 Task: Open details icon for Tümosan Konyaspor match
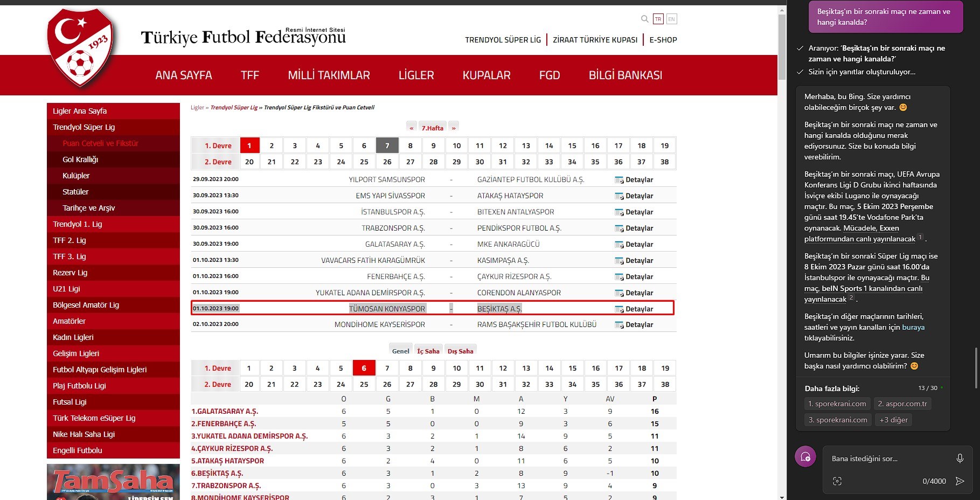tap(619, 309)
